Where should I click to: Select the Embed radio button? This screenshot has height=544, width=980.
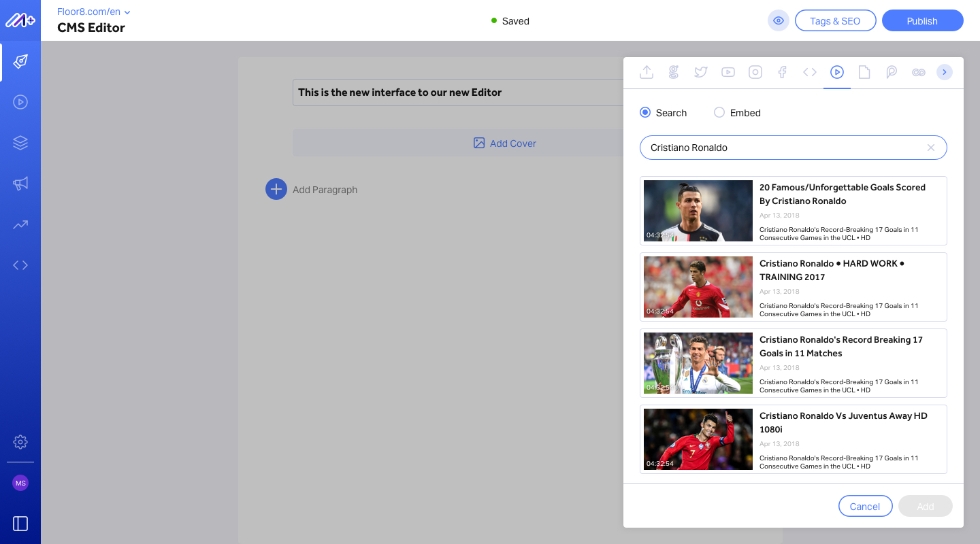coord(719,112)
